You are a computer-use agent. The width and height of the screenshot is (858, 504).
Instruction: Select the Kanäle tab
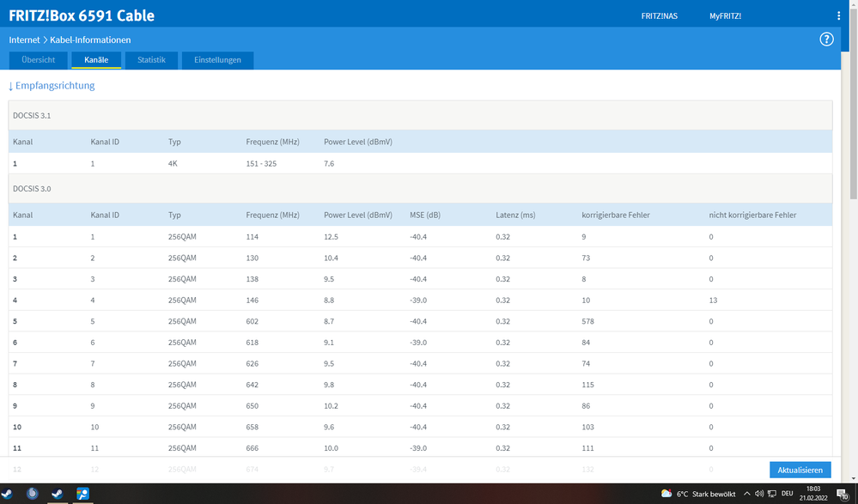coord(96,60)
